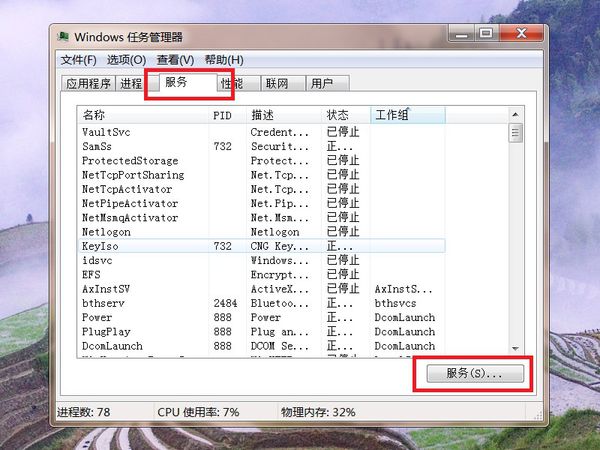Screen dimensions: 600x450
Task: Click the scrollbar down arrow
Action: pyautogui.click(x=515, y=349)
